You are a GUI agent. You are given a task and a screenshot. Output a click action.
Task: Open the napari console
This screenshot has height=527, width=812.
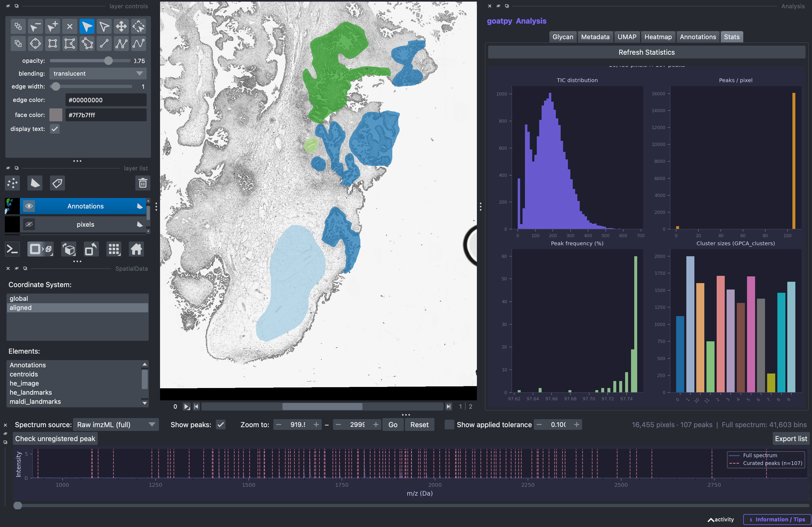12,249
